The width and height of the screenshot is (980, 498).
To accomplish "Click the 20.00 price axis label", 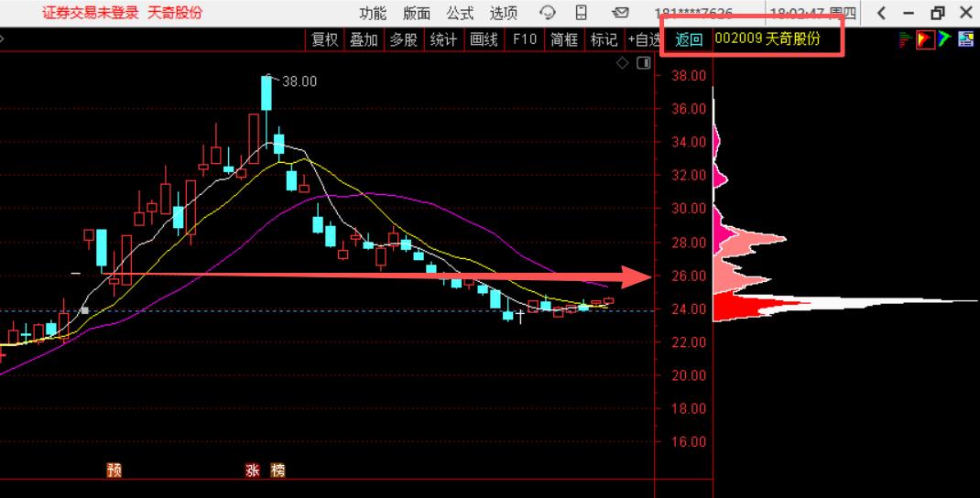I will click(x=689, y=375).
